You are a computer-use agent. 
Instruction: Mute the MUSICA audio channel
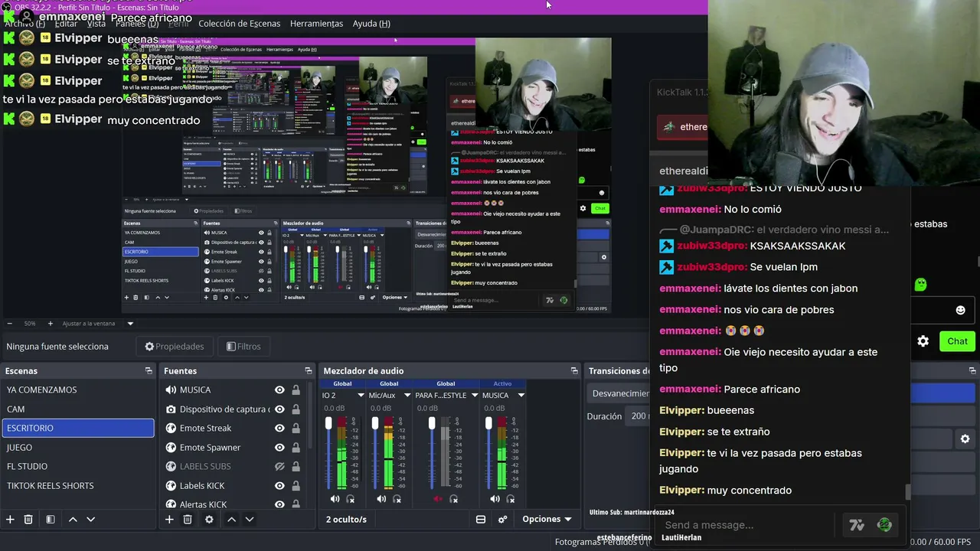click(495, 499)
